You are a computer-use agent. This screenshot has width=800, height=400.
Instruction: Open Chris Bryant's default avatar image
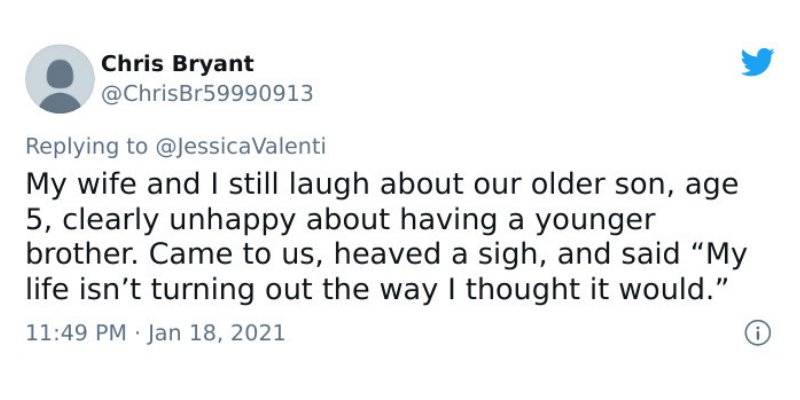tap(60, 79)
